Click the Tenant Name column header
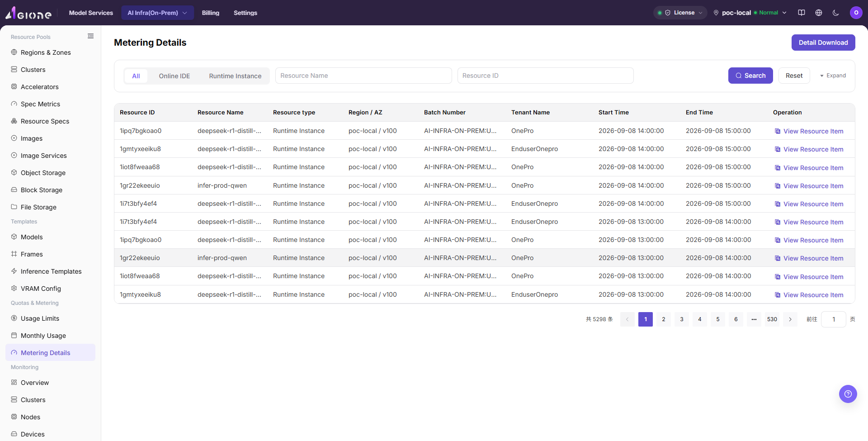Screen dimensions: 868x441 click(x=531, y=112)
